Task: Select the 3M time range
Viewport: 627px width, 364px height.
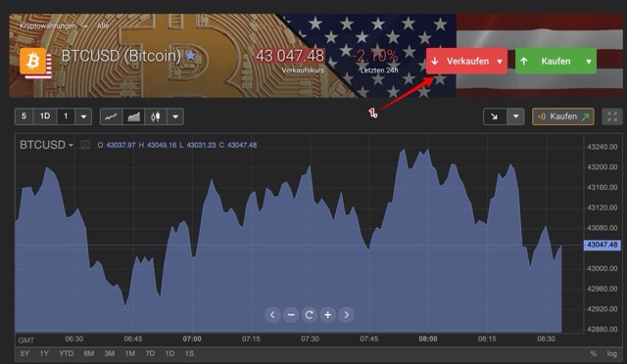Action: tap(109, 353)
